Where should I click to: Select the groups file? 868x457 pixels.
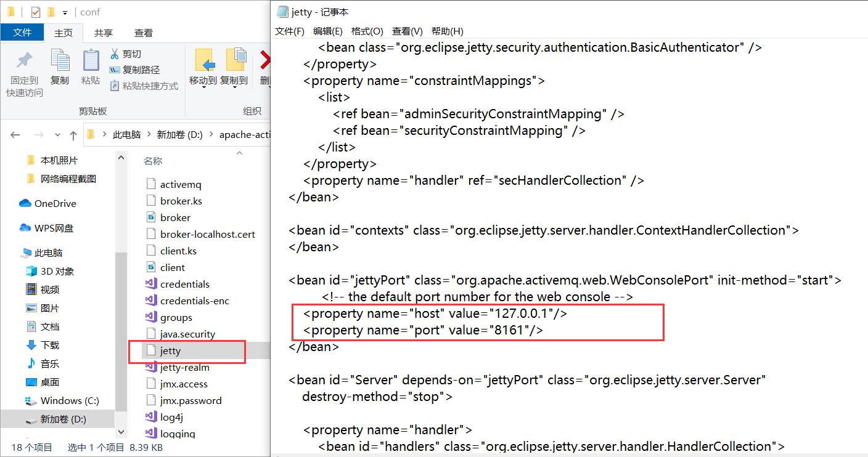point(170,317)
